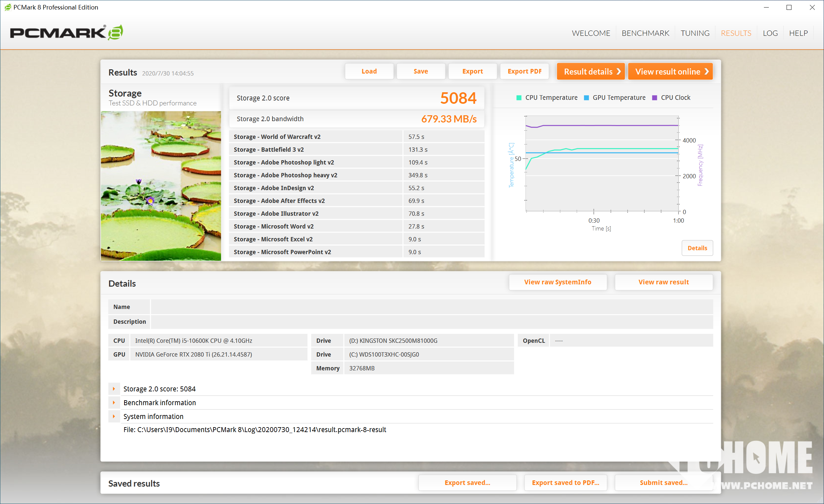Click the Name input field

(432, 307)
